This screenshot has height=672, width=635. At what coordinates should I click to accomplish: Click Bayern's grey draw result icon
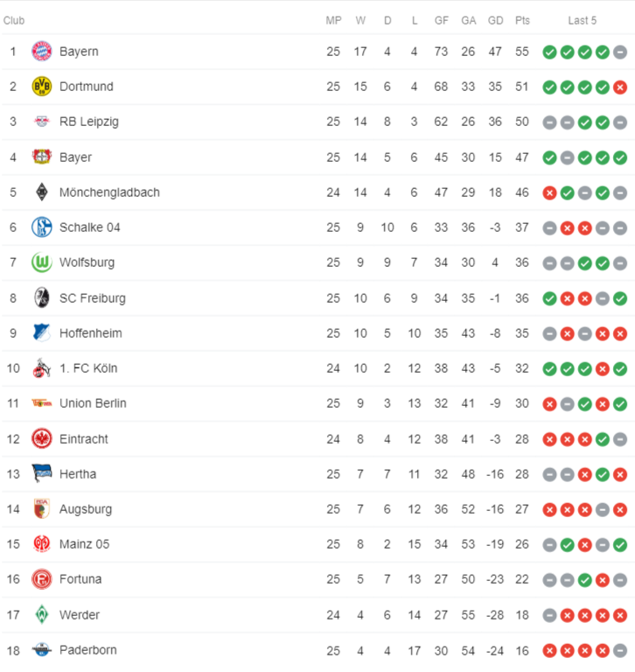pyautogui.click(x=619, y=52)
